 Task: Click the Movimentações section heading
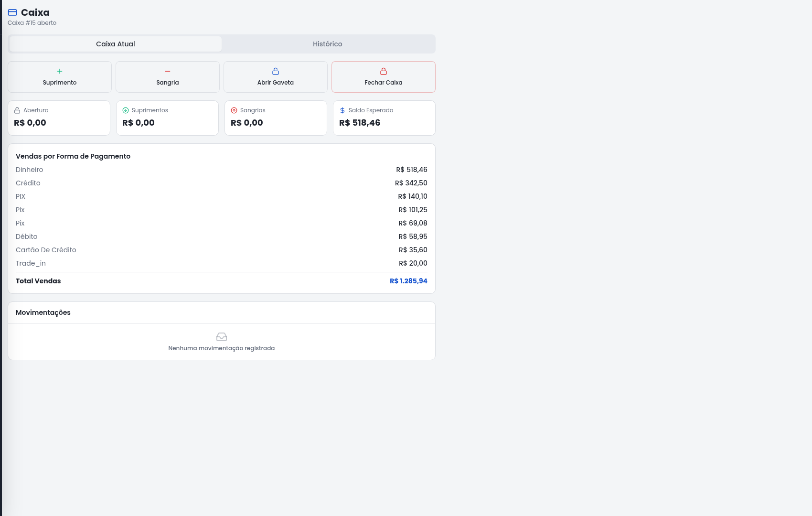pyautogui.click(x=43, y=312)
